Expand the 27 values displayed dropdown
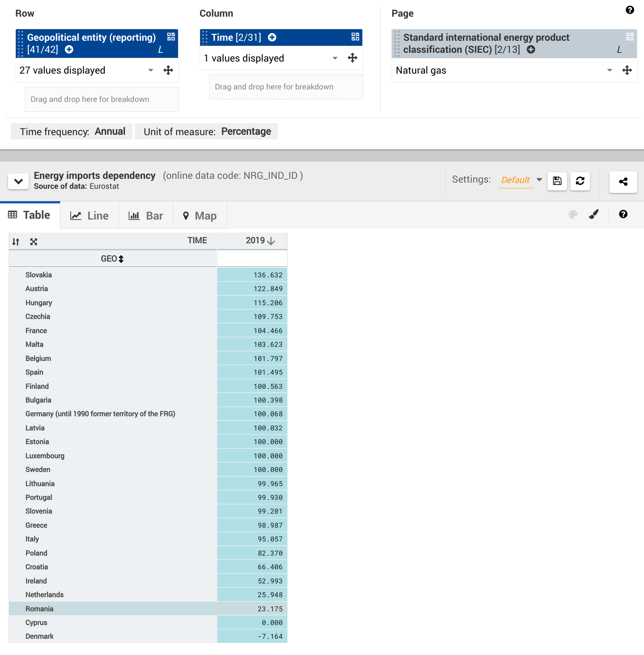The height and width of the screenshot is (655, 644). click(x=151, y=70)
